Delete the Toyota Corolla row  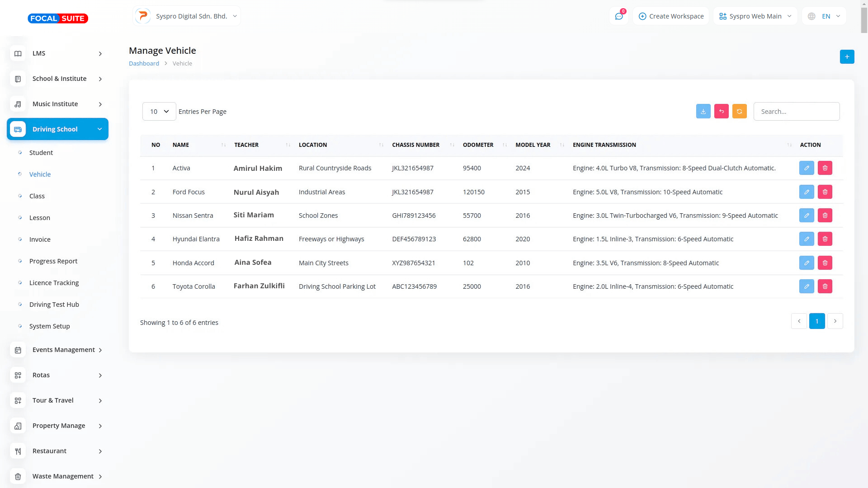click(x=825, y=286)
